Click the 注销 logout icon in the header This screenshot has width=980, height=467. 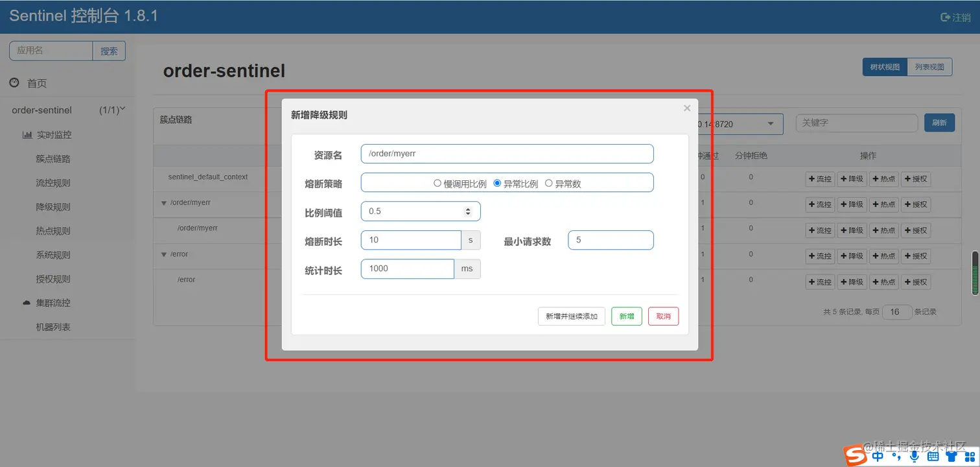click(945, 18)
